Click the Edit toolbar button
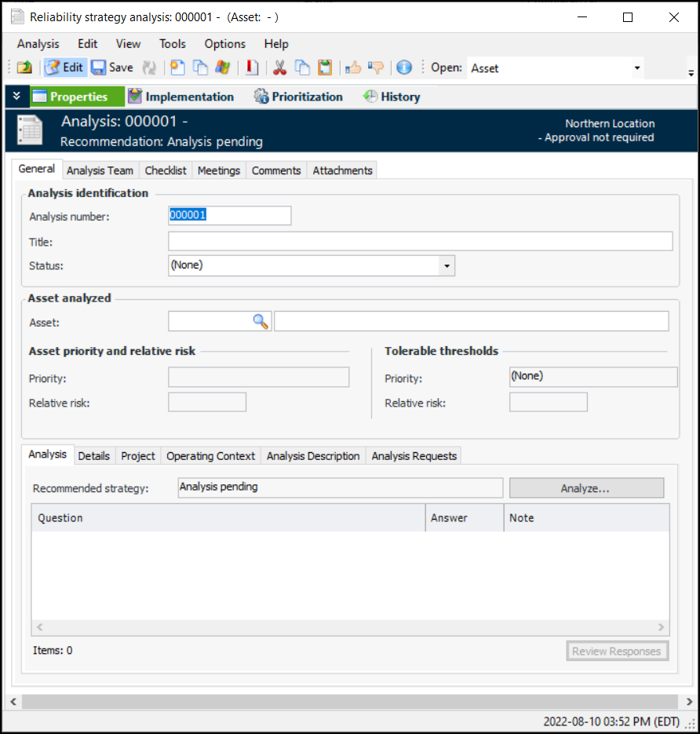 tap(64, 68)
